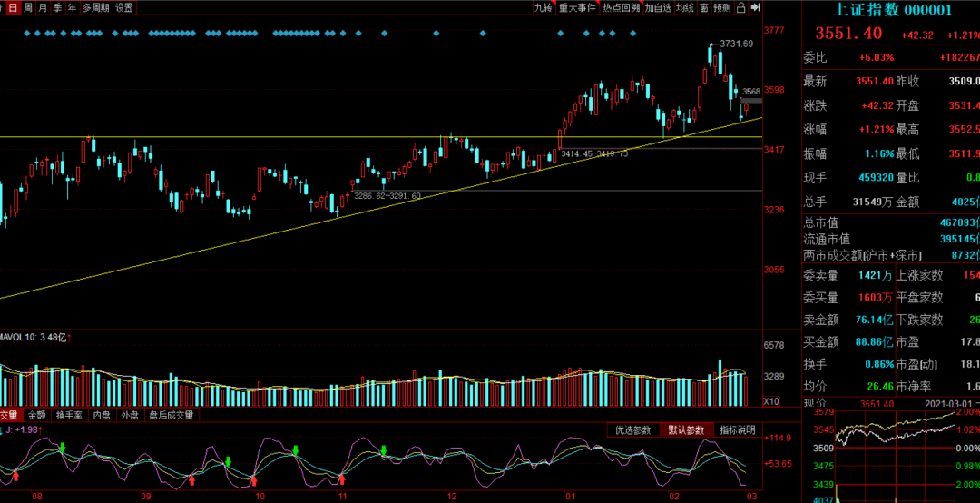This screenshot has height=503, width=980.
Task: Click the +114.9 KDJ scale label
Action: [x=779, y=438]
